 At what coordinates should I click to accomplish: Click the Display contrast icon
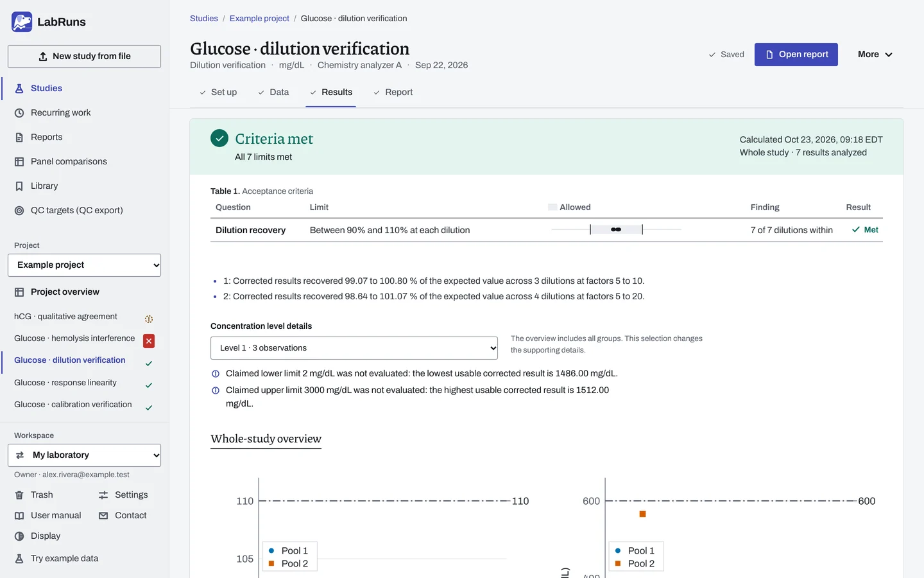pos(19,536)
